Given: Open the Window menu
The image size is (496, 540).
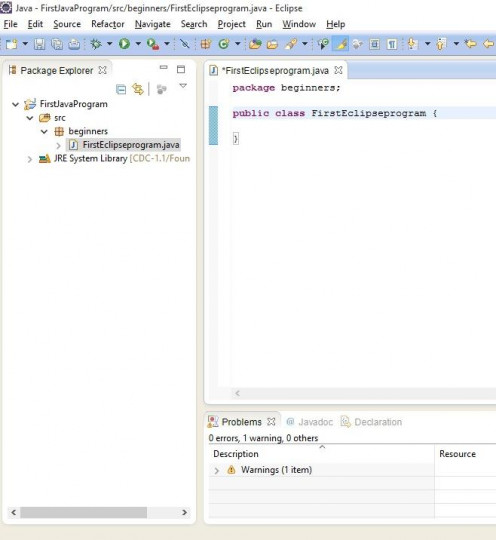Looking at the screenshot, I should click(x=299, y=24).
